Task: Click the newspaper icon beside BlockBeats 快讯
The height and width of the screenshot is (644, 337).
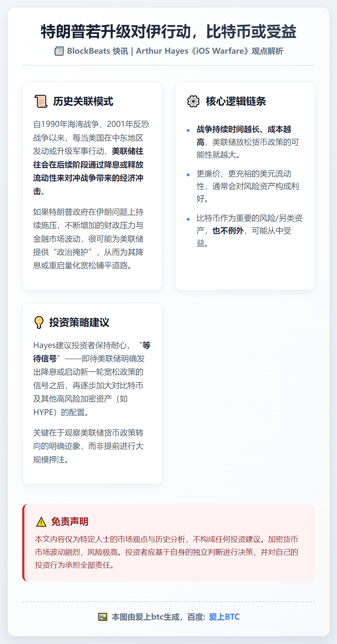Action: click(x=59, y=51)
